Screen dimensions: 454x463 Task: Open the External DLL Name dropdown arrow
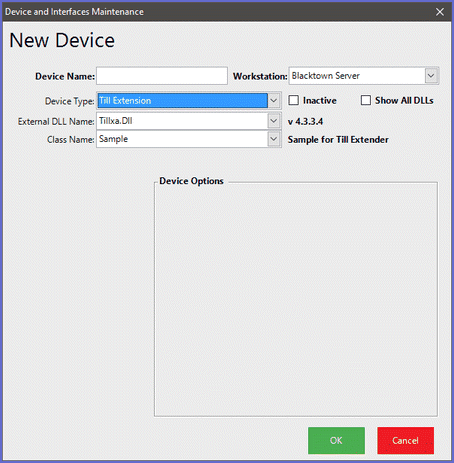[x=274, y=121]
